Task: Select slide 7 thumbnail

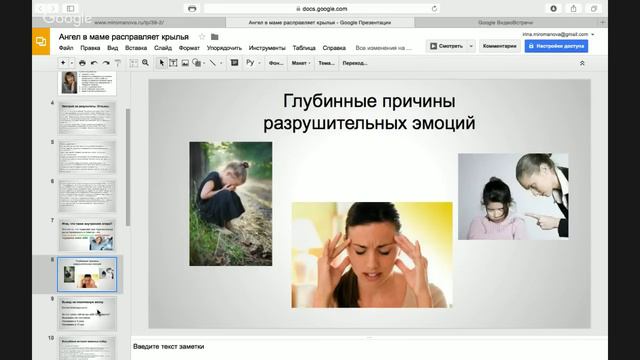Action: [87, 235]
